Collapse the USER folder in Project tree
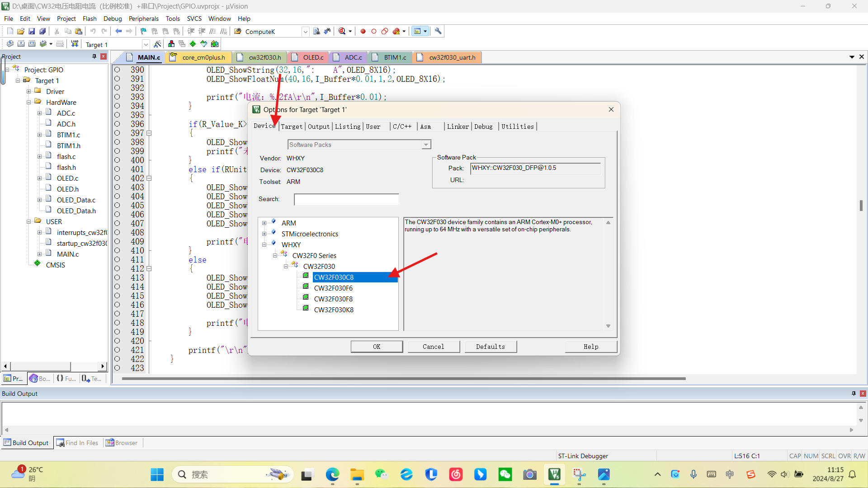 [x=29, y=222]
